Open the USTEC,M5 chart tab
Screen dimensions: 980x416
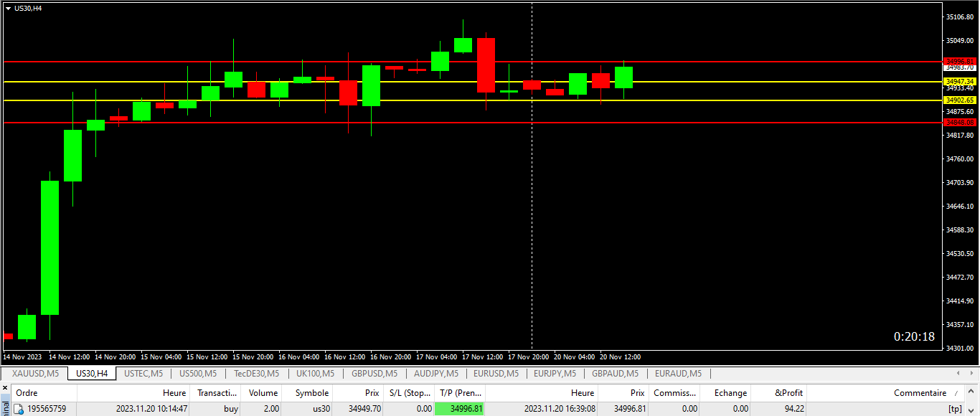tap(143, 374)
